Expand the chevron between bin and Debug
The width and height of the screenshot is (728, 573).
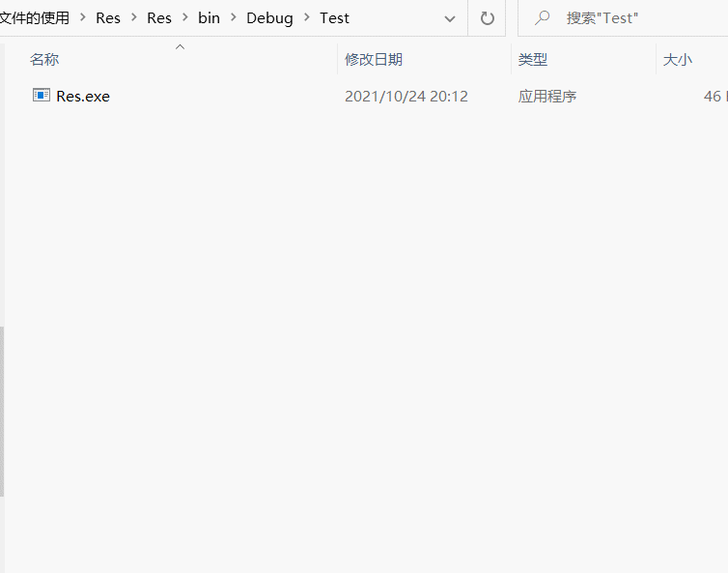(234, 18)
